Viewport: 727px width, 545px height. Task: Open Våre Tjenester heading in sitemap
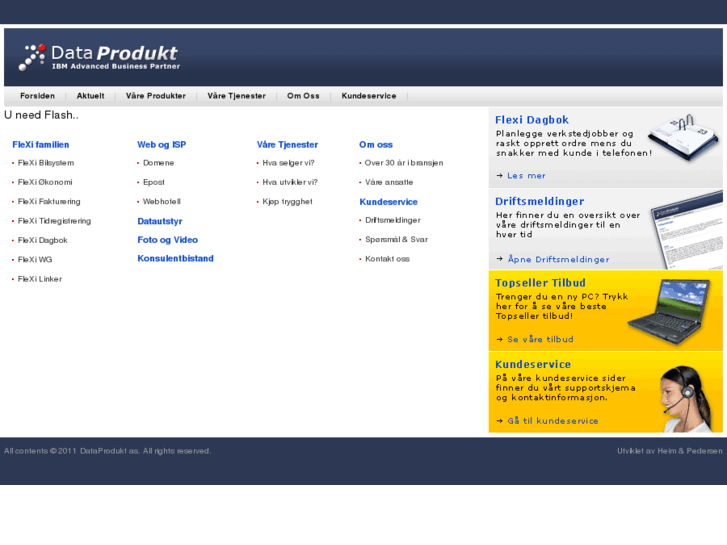coord(287,145)
